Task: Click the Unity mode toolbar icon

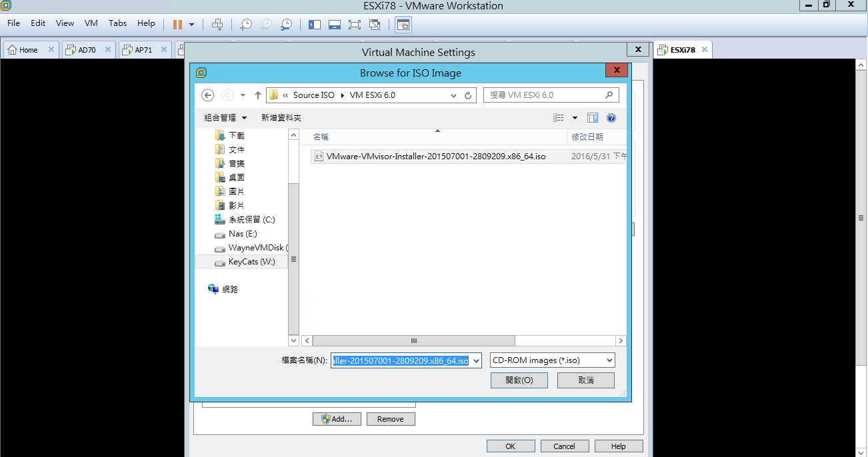Action: pyautogui.click(x=375, y=25)
